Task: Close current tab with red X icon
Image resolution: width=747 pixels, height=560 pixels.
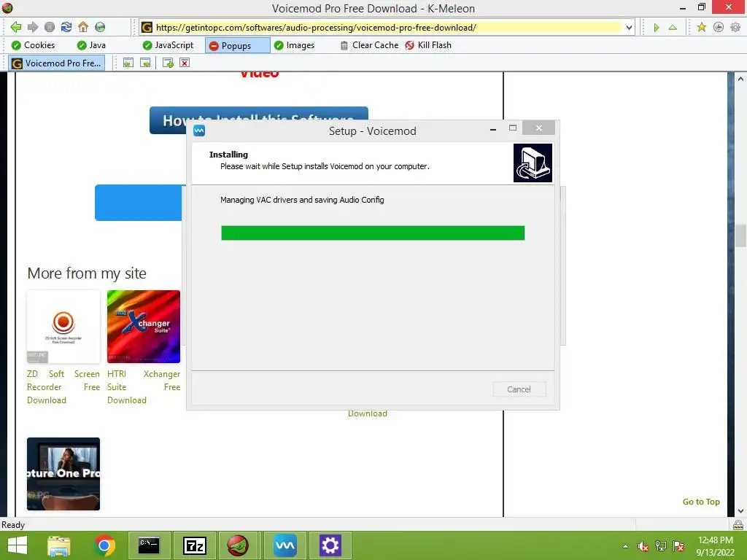Action: pyautogui.click(x=185, y=63)
